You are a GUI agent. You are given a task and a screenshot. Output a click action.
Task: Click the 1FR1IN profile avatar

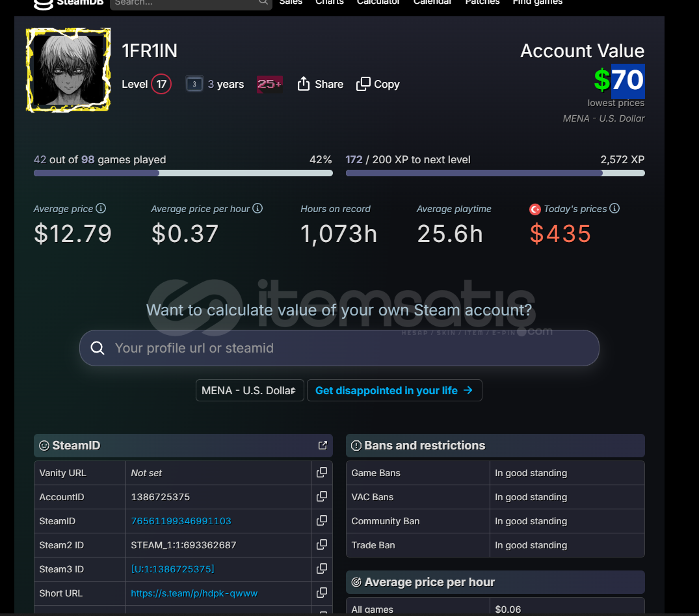[68, 70]
